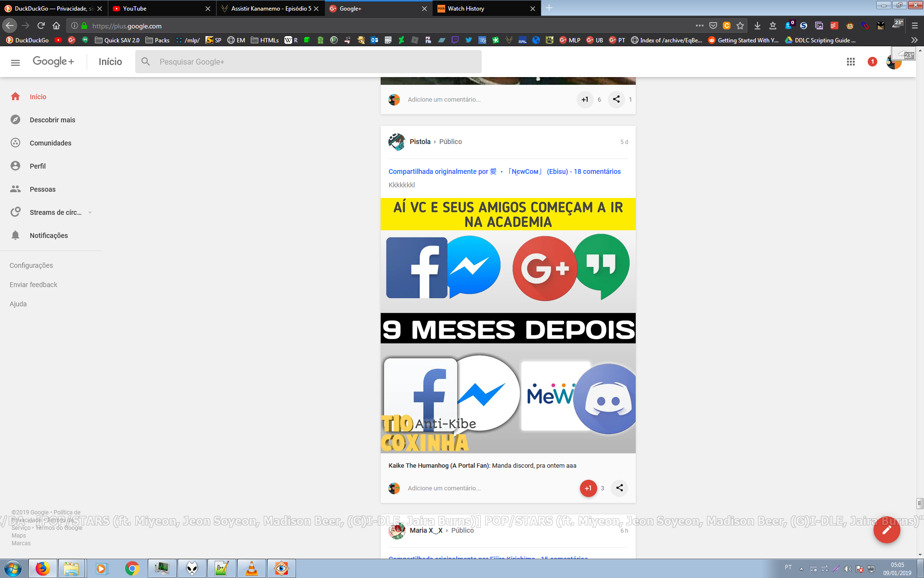Click the red compose post pencil button
Screen dimensions: 924x578
pyautogui.click(x=886, y=530)
